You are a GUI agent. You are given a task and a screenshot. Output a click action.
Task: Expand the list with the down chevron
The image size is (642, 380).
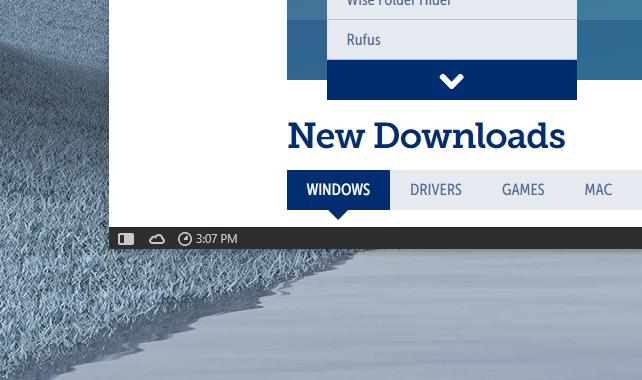[x=452, y=80]
